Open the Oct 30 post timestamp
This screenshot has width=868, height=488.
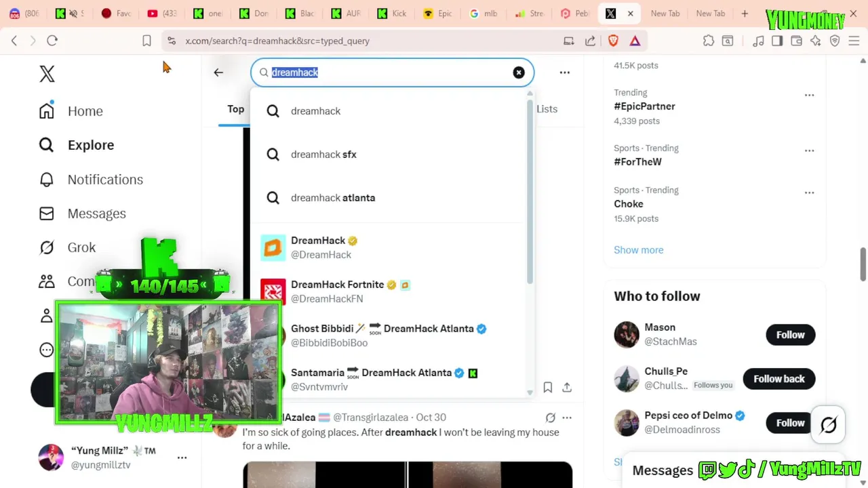click(x=431, y=418)
